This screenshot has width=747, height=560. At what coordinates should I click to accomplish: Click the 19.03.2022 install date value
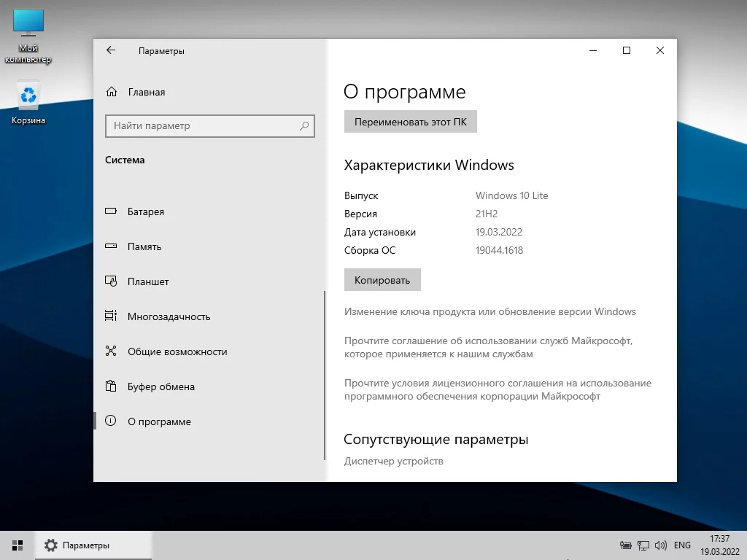click(x=499, y=232)
